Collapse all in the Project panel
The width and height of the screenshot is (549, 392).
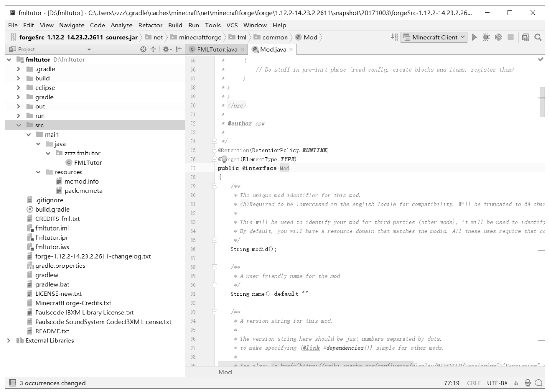point(153,49)
